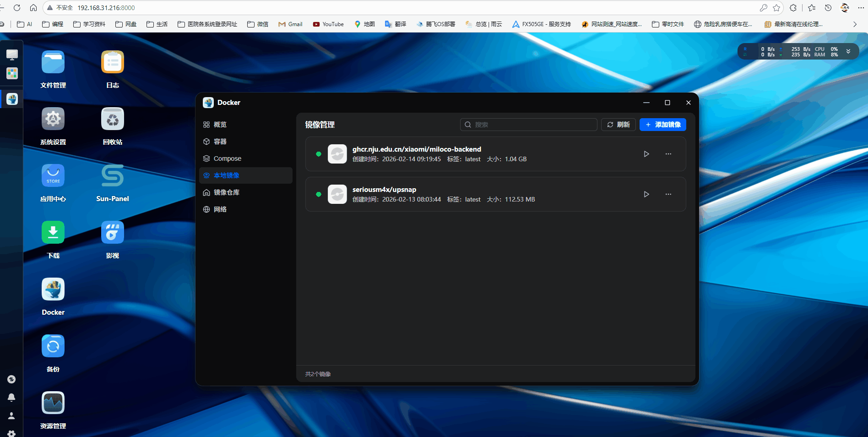Screen dimensions: 868x437
Task: Open the 腾飞OS部署 bookmark
Action: click(x=435, y=24)
